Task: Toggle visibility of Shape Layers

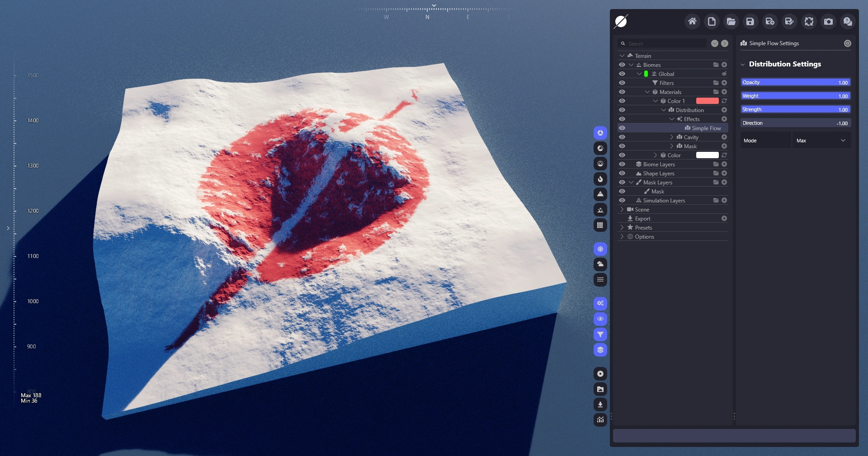Action: pos(622,173)
